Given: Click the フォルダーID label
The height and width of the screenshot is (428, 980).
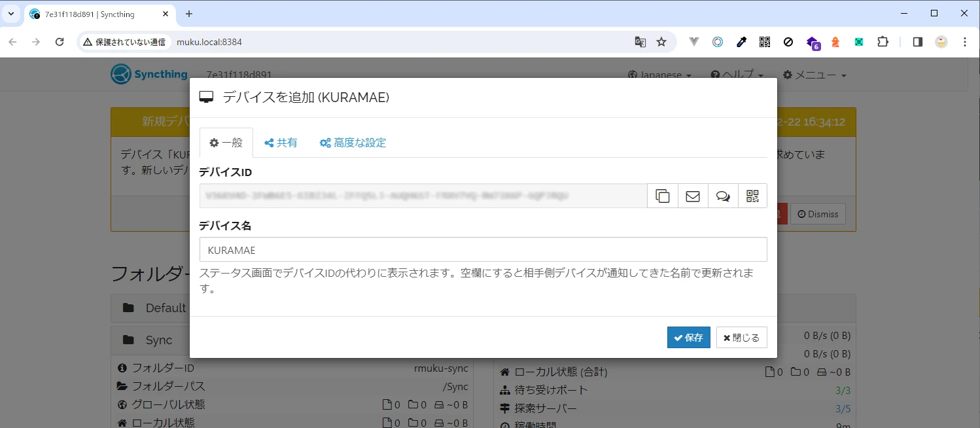Looking at the screenshot, I should 163,368.
